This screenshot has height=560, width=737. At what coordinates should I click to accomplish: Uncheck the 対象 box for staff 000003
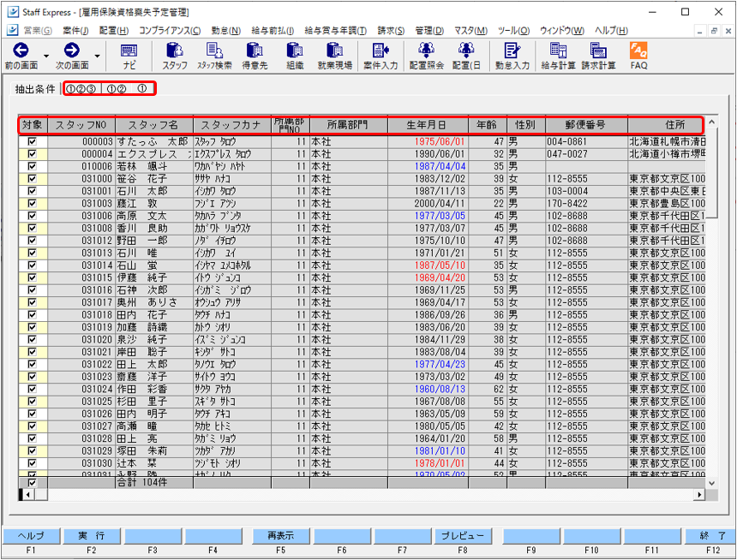coord(32,141)
